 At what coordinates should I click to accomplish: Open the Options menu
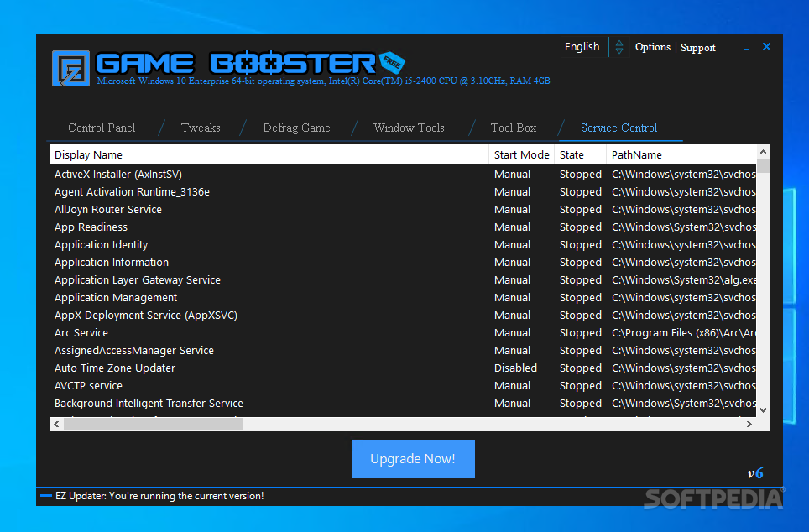point(653,47)
